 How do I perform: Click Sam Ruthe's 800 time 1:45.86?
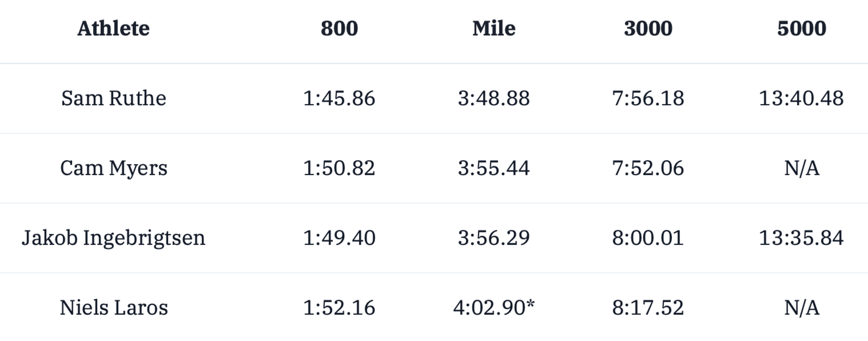tap(339, 98)
